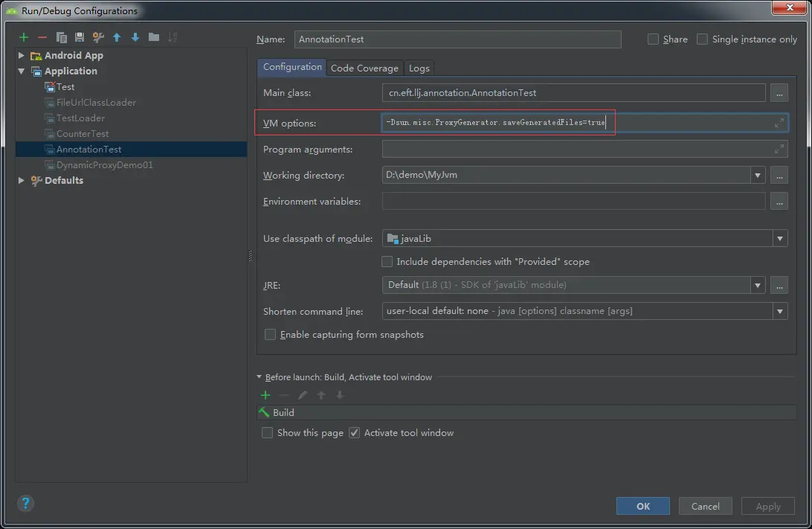Move configuration down with blue arrow

point(135,37)
